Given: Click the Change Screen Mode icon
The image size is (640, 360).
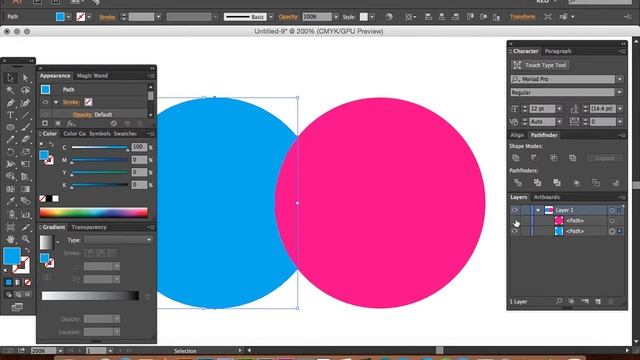Looking at the screenshot, I should [x=17, y=307].
